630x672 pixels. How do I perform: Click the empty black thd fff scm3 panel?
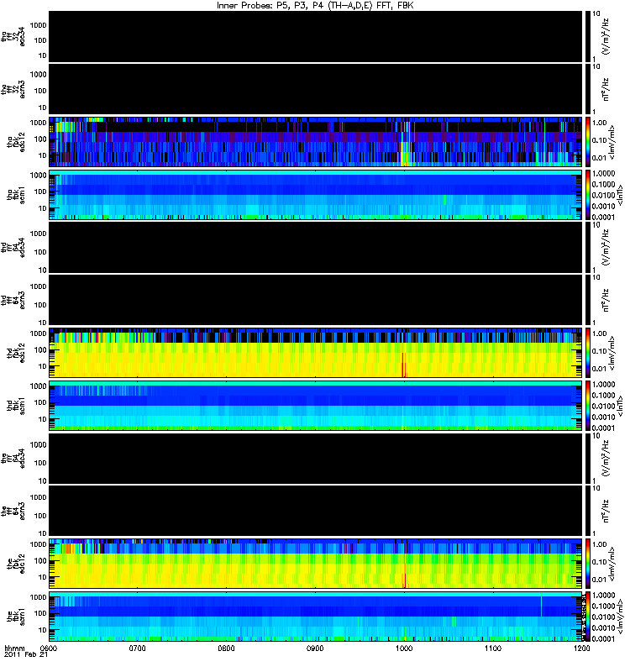tap(315, 299)
